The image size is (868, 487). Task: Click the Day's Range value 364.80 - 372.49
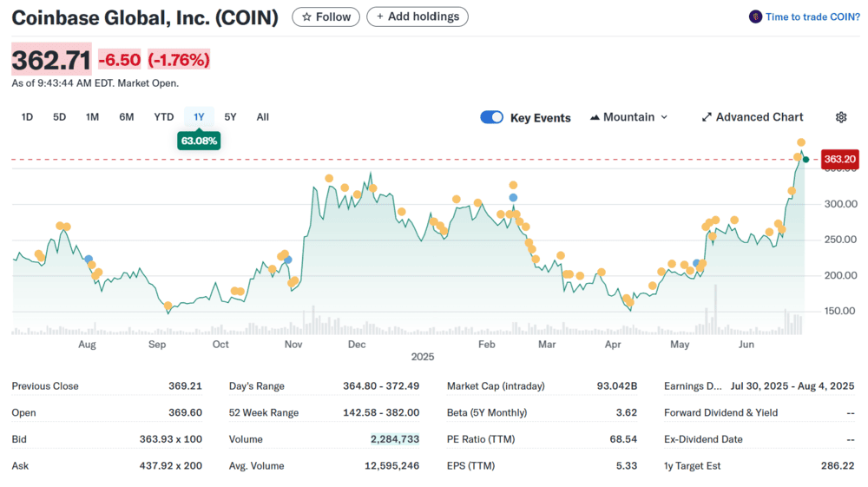click(x=381, y=386)
